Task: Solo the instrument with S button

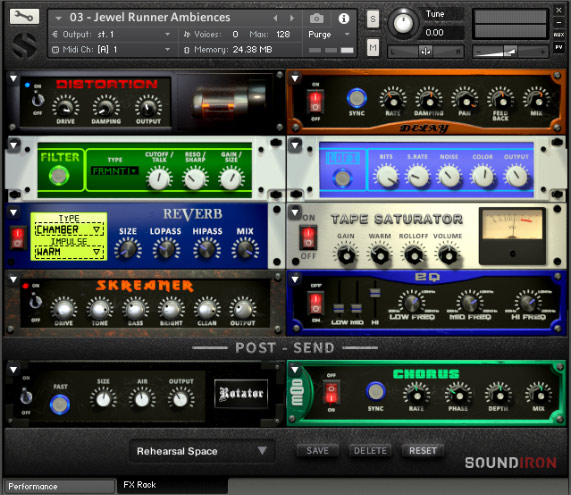Action: click(373, 19)
